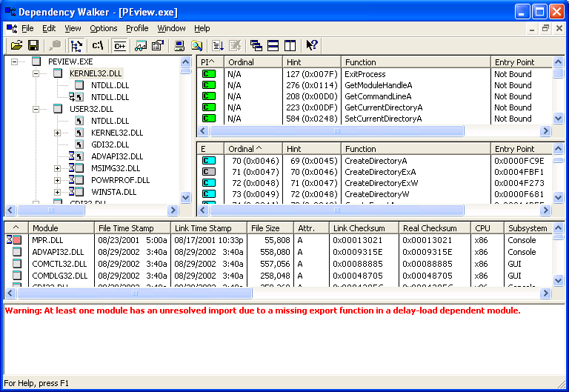Image resolution: width=569 pixels, height=392 pixels.
Task: Click the Cascade windows toolbar icon
Action: [256, 46]
